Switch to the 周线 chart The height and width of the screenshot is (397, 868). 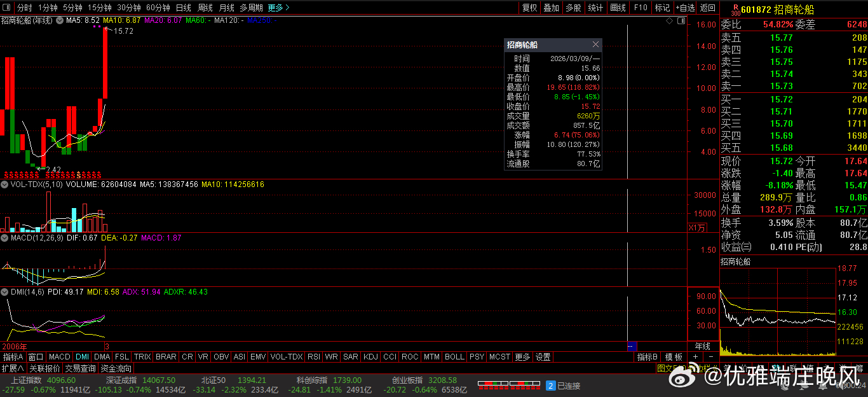pos(205,8)
